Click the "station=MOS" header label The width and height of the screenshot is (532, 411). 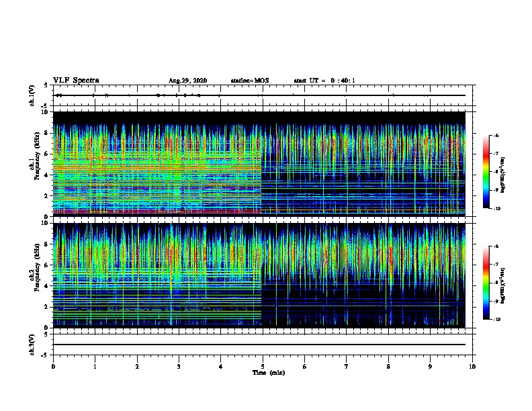tap(250, 81)
